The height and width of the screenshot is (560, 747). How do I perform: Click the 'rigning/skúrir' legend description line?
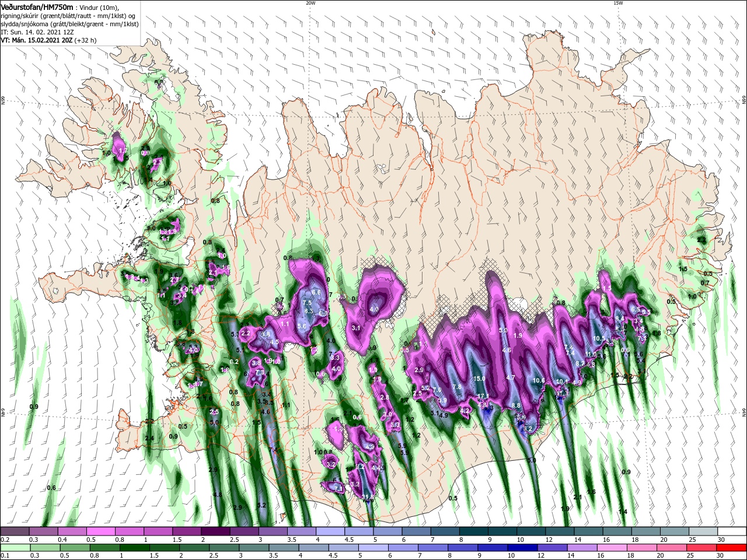tap(68, 16)
